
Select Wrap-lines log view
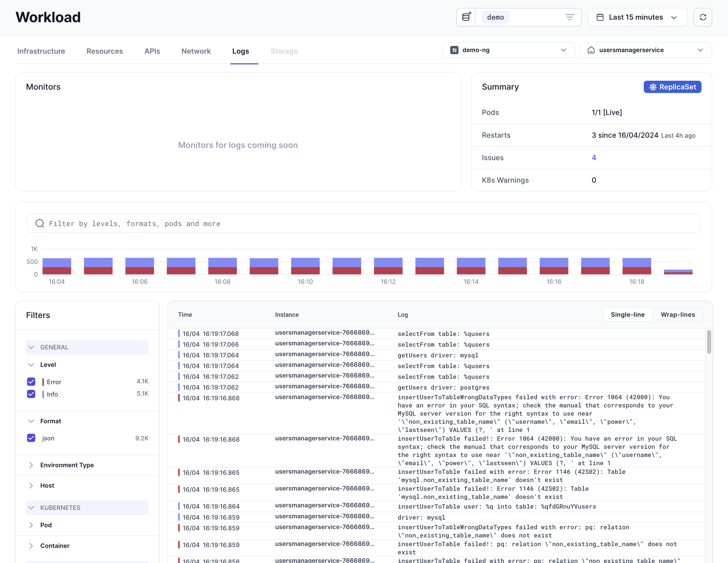[x=678, y=314]
